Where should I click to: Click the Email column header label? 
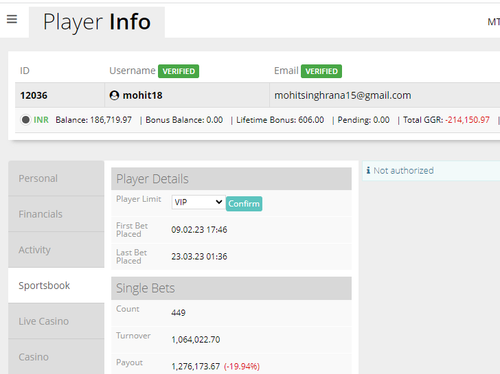[286, 71]
